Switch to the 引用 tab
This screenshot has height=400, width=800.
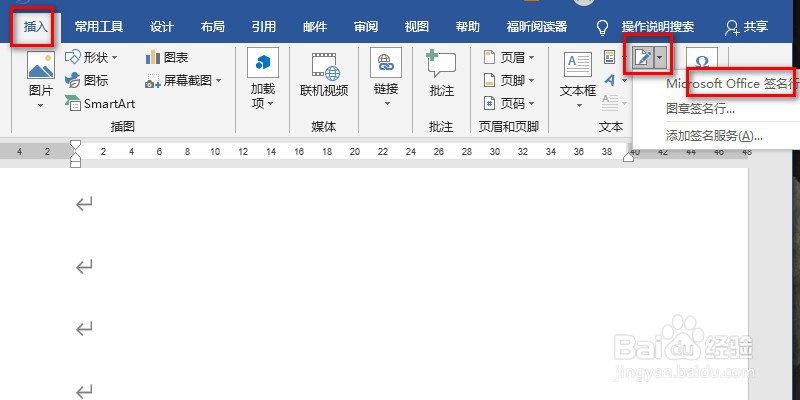point(264,27)
